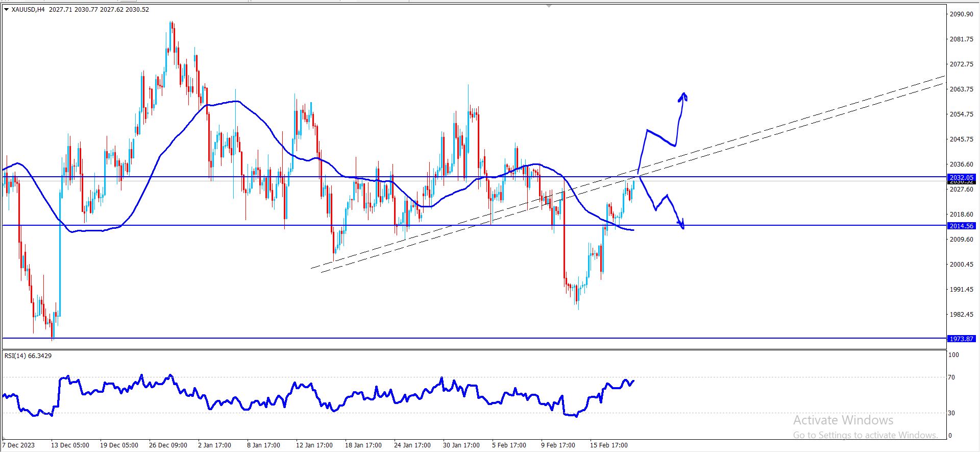This screenshot has width=980, height=452.
Task: Select the 1973.87 price level label
Action: pos(962,339)
